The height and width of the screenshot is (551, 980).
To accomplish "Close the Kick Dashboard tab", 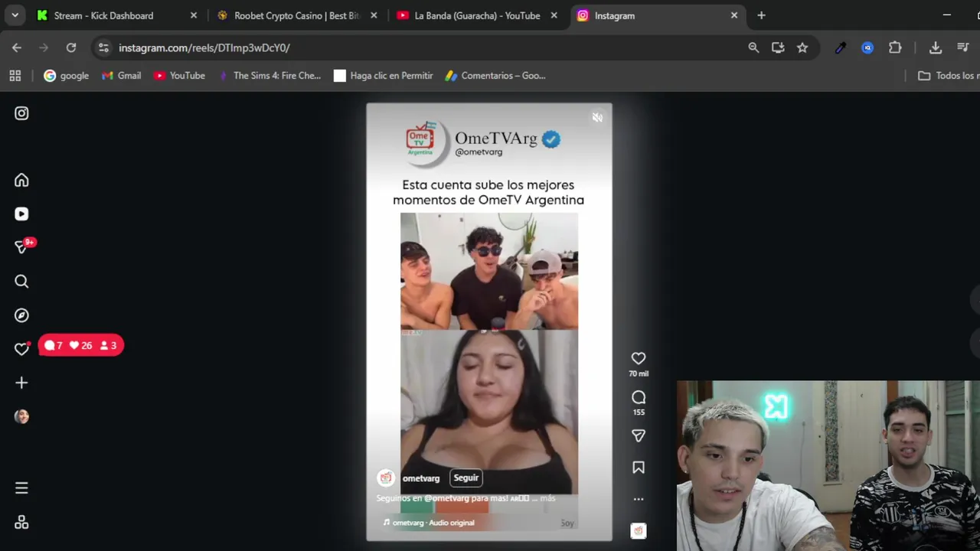I will click(x=194, y=15).
